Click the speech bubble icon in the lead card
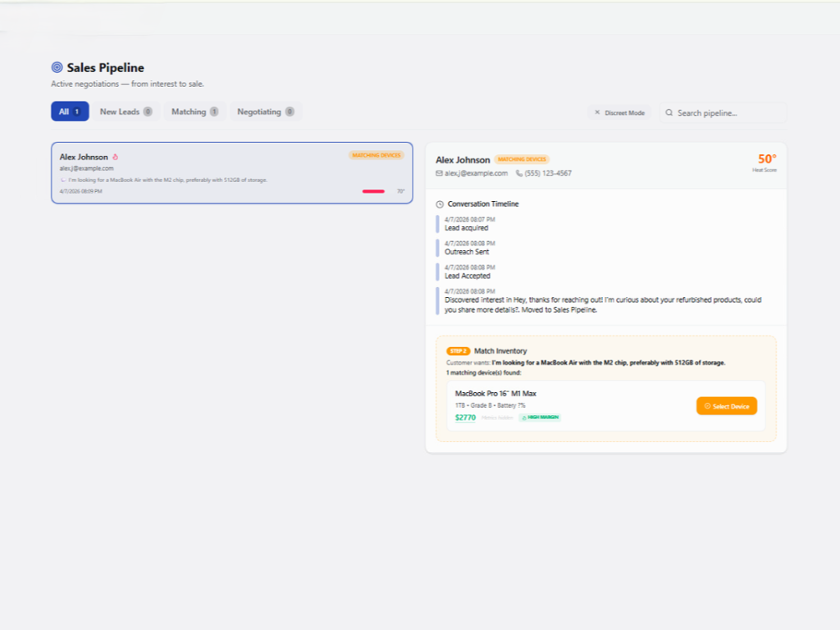Image resolution: width=840 pixels, height=630 pixels. (x=63, y=180)
